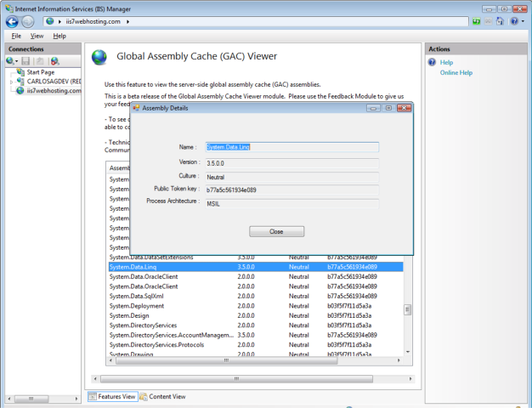Click the assembly list vertical scrollbar thumb
532x408 pixels.
pyautogui.click(x=407, y=309)
